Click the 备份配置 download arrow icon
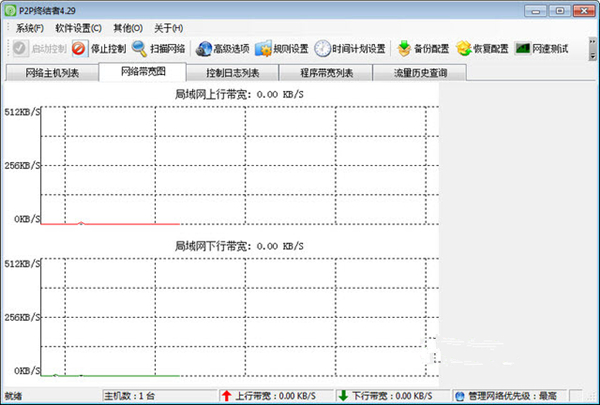The image size is (600, 405). coord(404,49)
